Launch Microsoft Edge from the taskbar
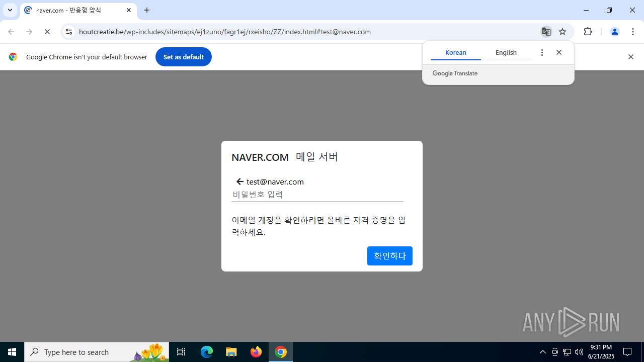The width and height of the screenshot is (644, 362). tap(207, 352)
